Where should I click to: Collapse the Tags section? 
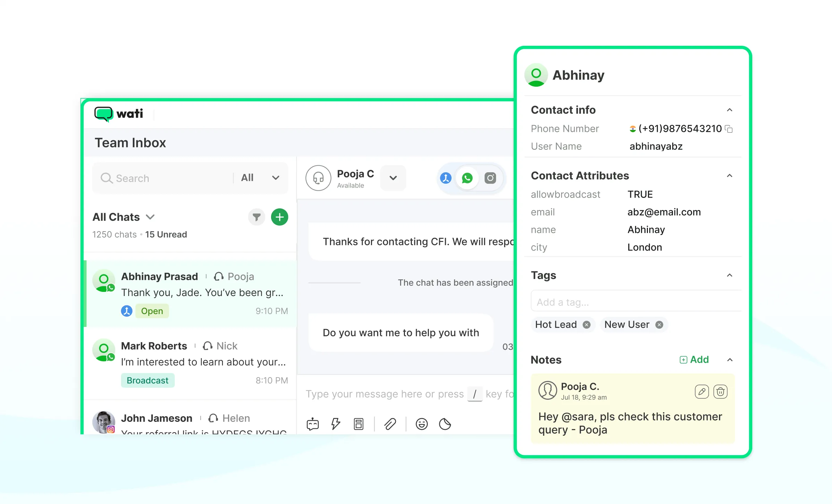pos(729,275)
